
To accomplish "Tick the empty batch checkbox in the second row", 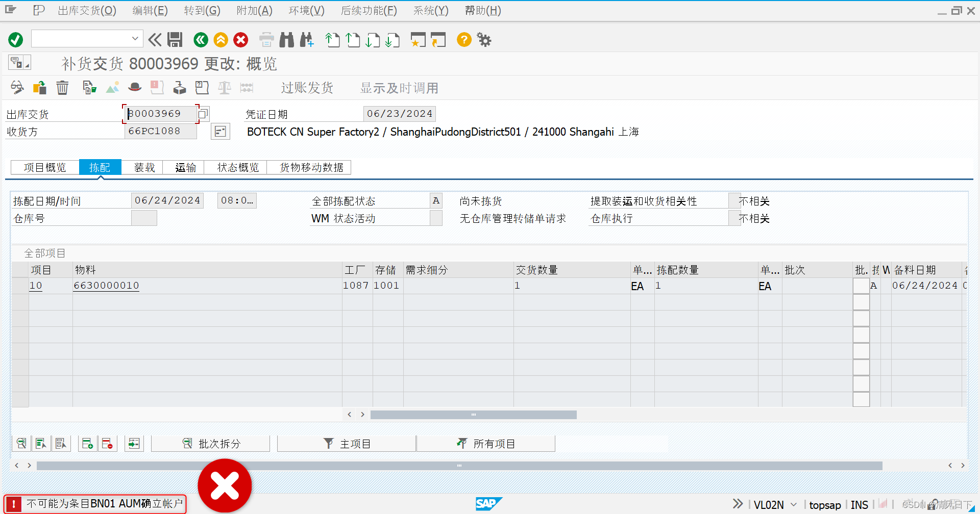I will (x=861, y=302).
